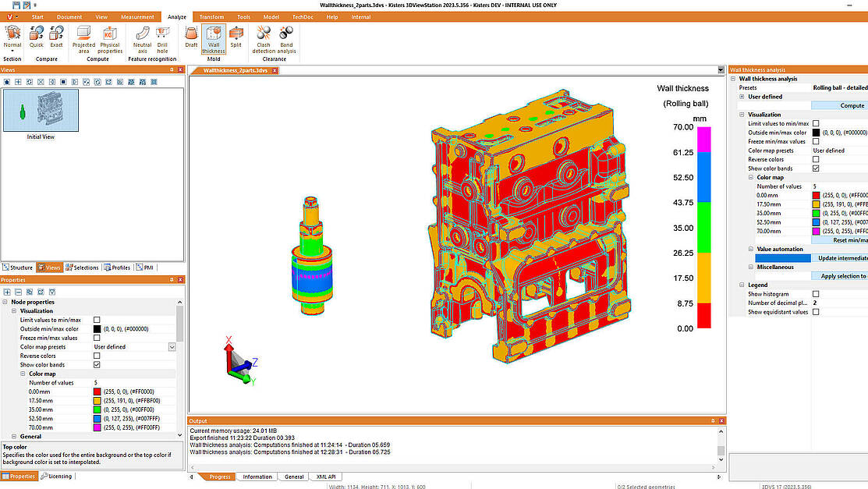Toggle Limit values to min/max in Properties
This screenshot has width=868, height=489.
97,320
